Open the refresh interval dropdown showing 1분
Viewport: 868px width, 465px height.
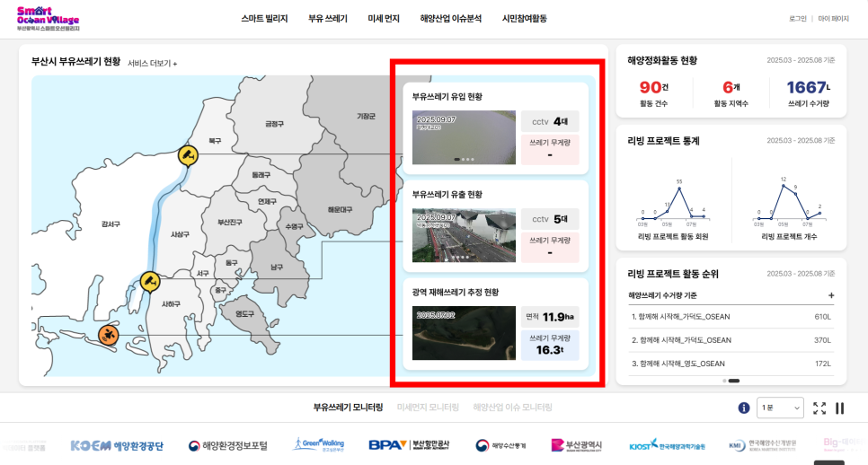pos(780,408)
